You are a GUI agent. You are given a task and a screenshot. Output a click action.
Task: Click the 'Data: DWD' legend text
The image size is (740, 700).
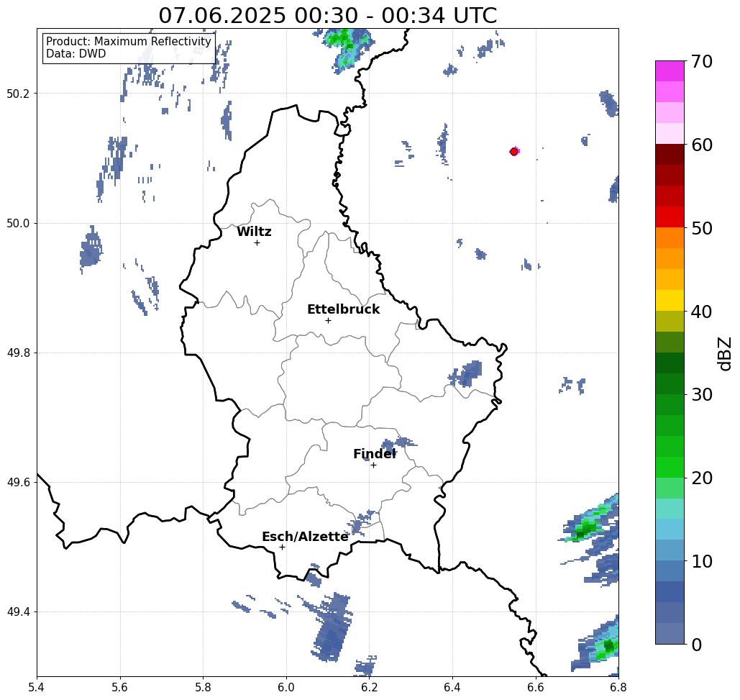coord(76,54)
